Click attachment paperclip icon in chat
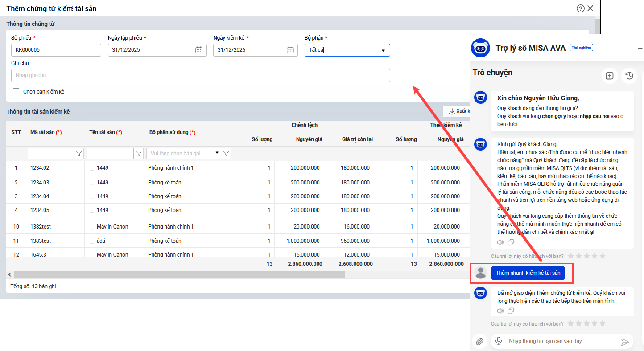 [479, 341]
